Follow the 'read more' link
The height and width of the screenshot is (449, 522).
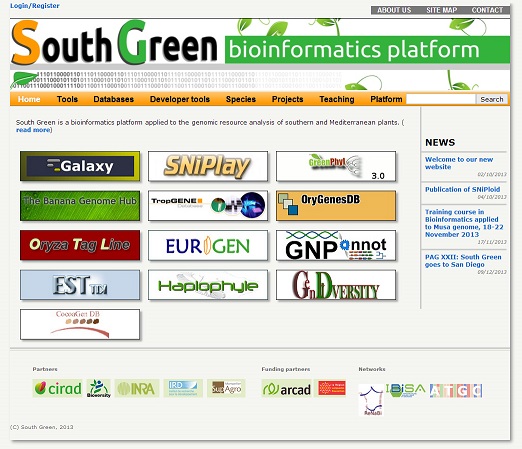click(33, 130)
